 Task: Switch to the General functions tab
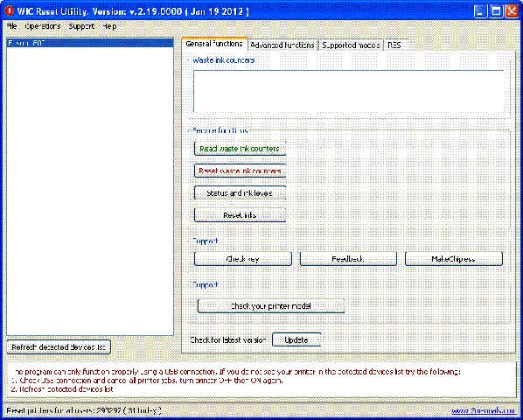(214, 44)
